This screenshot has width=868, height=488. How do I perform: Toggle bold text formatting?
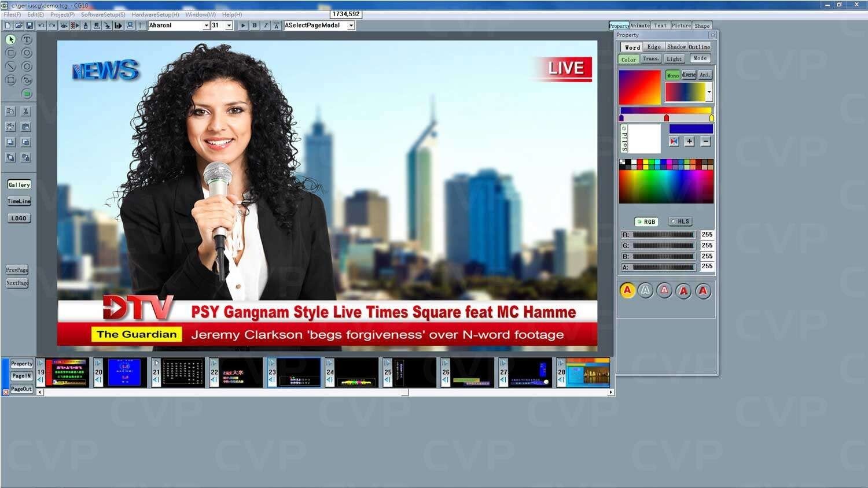click(255, 25)
